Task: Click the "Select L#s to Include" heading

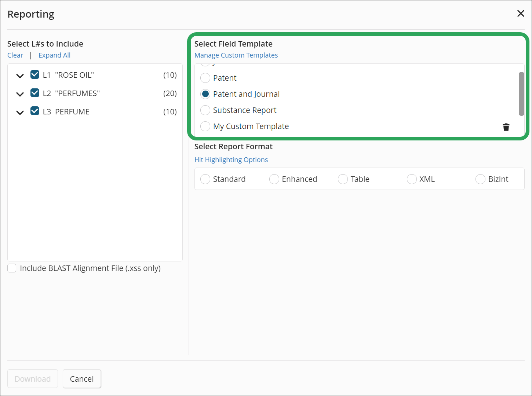Action: tap(45, 44)
